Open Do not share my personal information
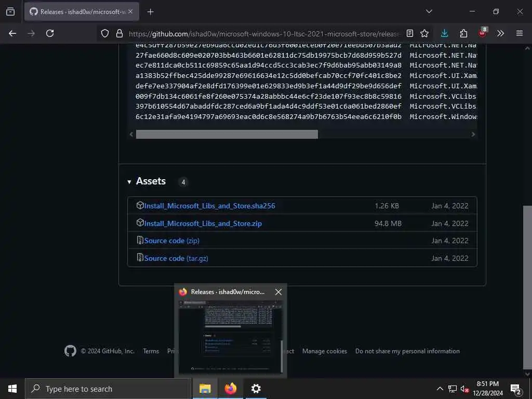The width and height of the screenshot is (532, 399). point(407,351)
